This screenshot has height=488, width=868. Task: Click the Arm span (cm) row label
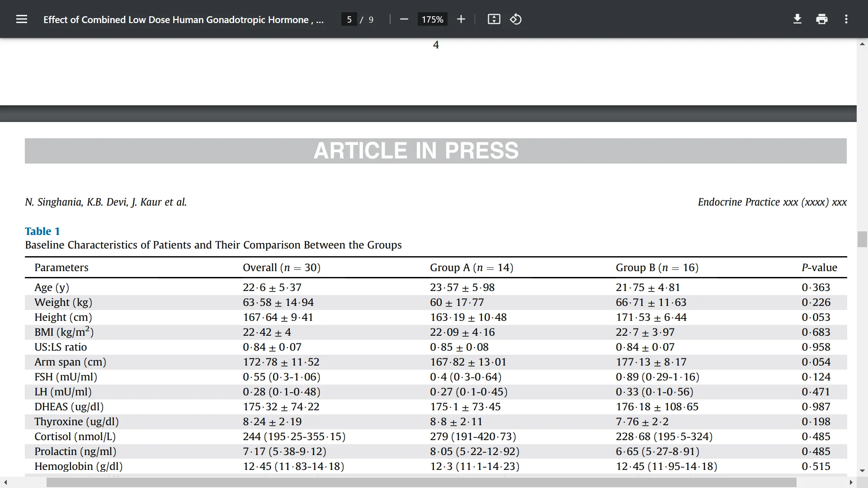(x=71, y=362)
